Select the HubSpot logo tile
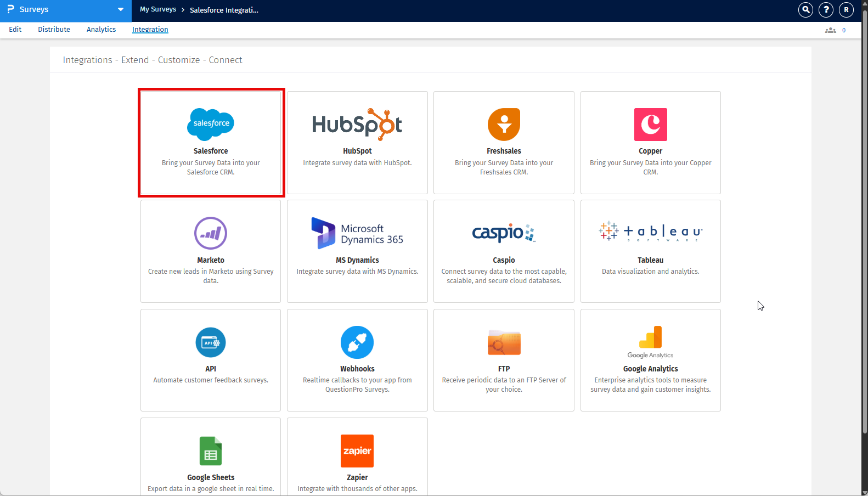 click(x=357, y=124)
